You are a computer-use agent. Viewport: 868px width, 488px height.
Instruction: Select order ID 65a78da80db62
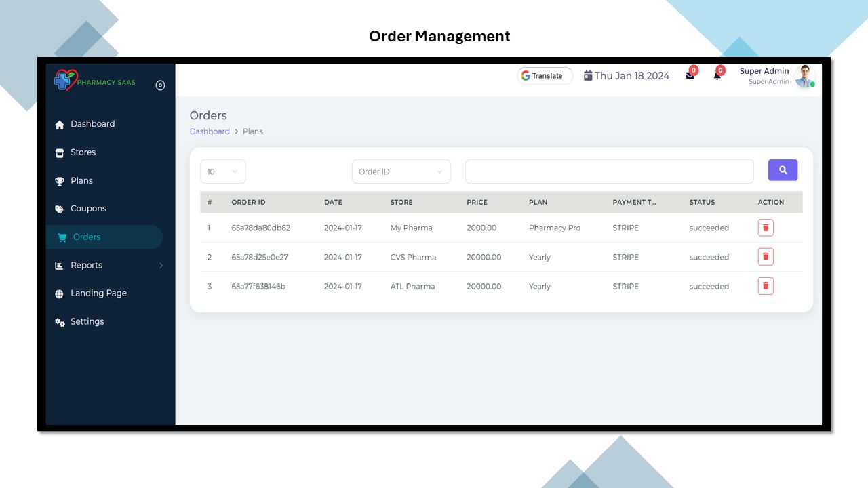coord(261,228)
